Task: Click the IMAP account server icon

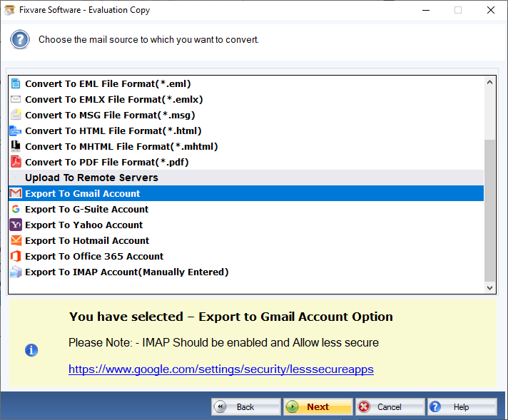Action: point(16,272)
